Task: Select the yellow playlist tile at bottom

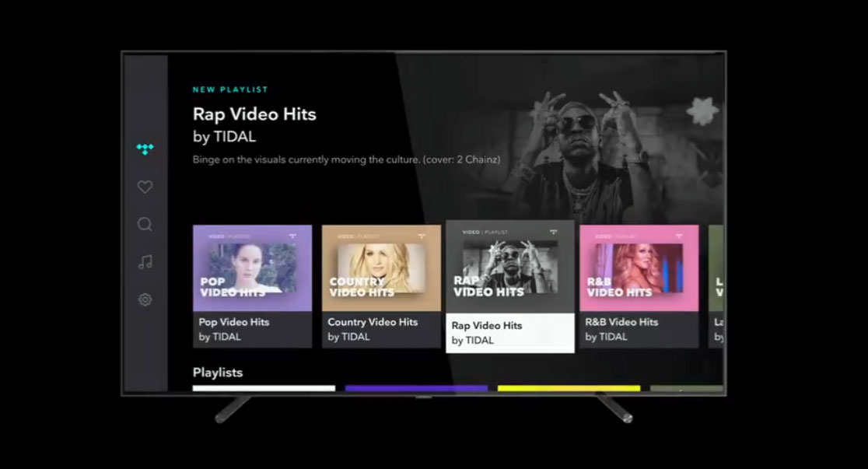Action: pos(569,388)
